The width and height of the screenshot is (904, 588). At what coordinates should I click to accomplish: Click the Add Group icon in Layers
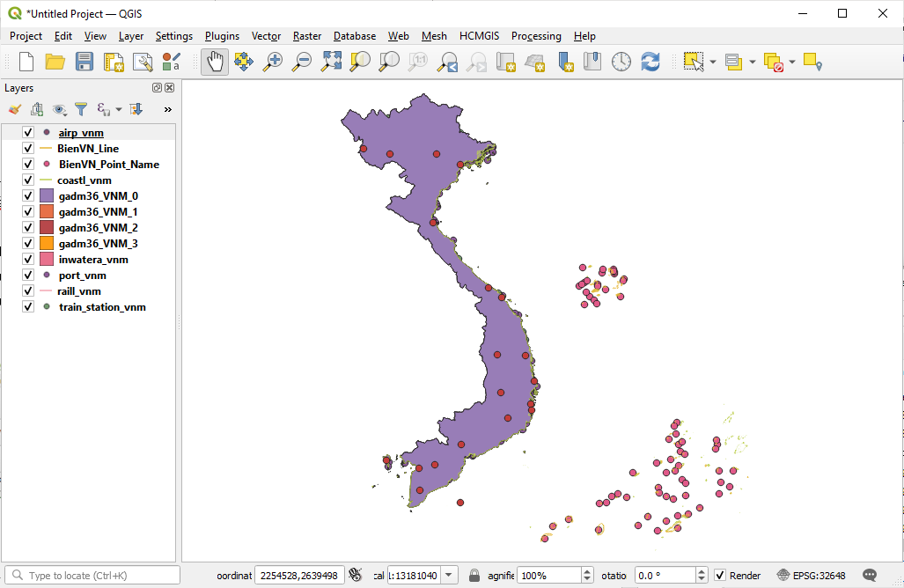click(x=37, y=109)
